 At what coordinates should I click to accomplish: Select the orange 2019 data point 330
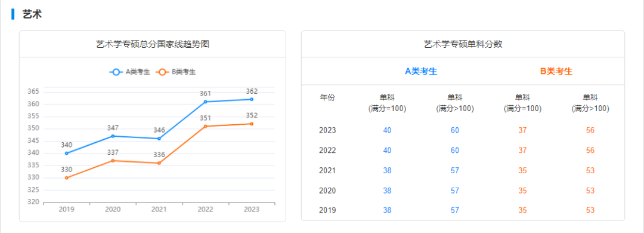67,178
